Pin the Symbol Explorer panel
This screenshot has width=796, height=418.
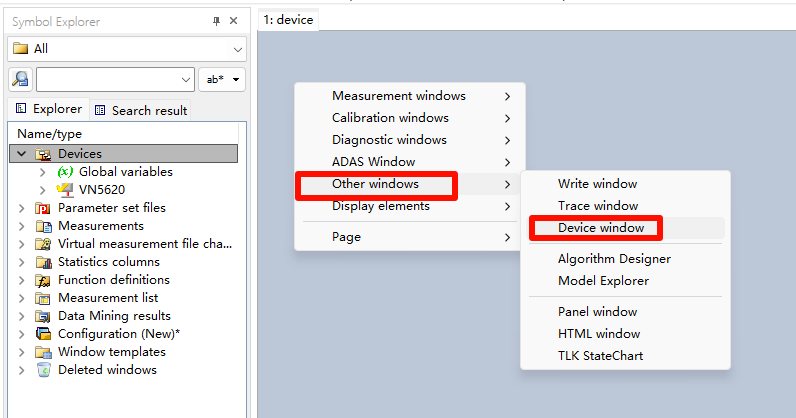pos(217,21)
